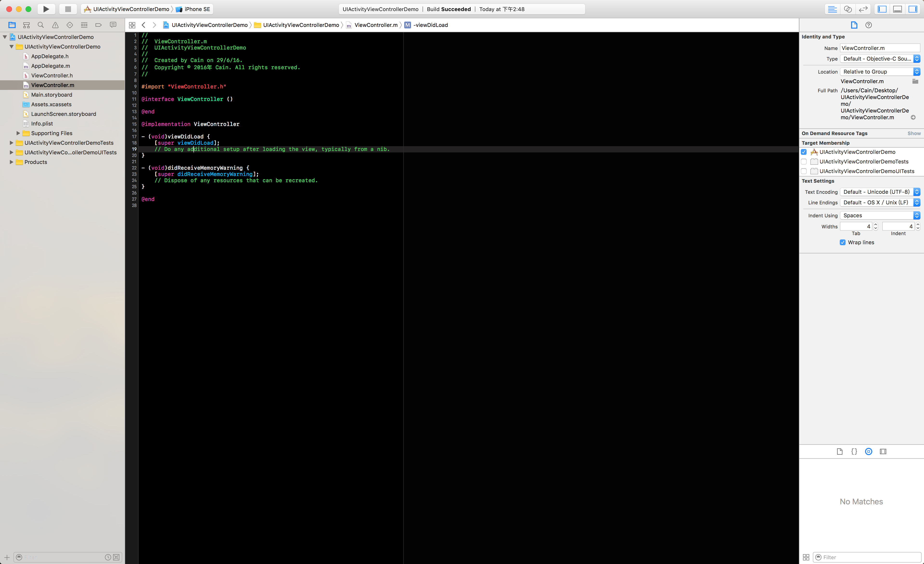Expand the Supporting Files folder

18,133
